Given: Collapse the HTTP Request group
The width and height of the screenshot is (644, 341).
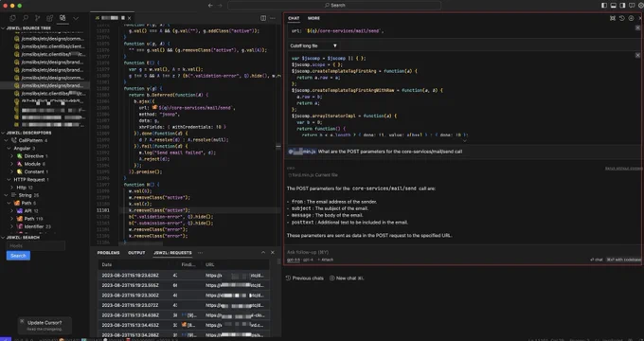Looking at the screenshot, I should click(9, 180).
